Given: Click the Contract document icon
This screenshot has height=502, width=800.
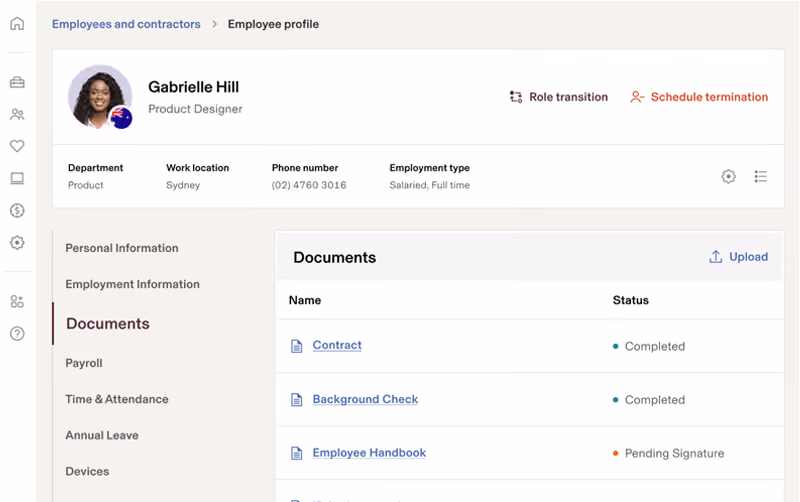Looking at the screenshot, I should [x=296, y=346].
